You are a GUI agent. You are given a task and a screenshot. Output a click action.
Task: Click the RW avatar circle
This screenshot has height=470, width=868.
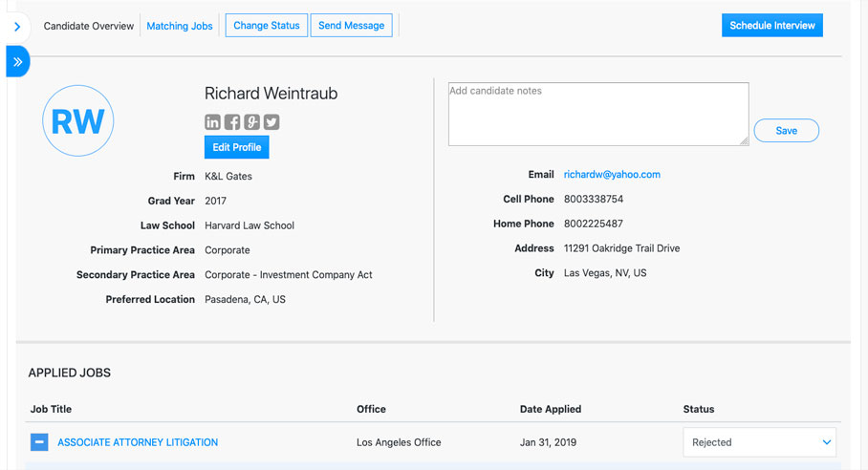78,120
